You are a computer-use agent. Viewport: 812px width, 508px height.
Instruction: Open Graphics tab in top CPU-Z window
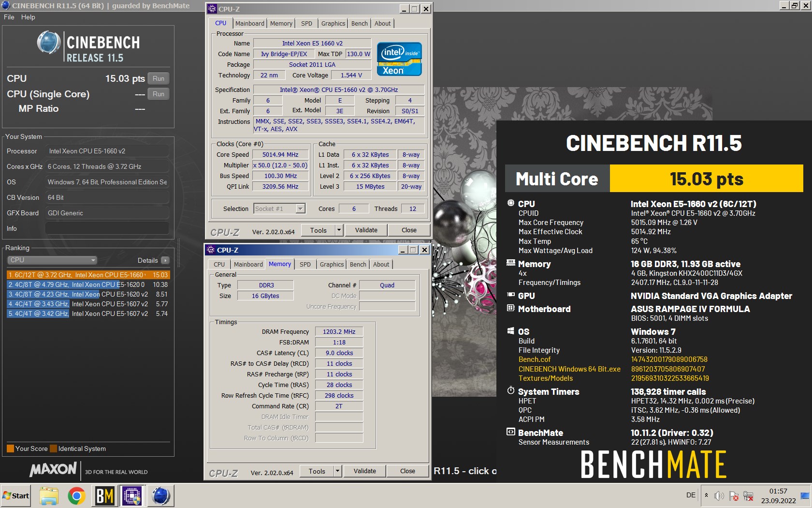(x=333, y=23)
